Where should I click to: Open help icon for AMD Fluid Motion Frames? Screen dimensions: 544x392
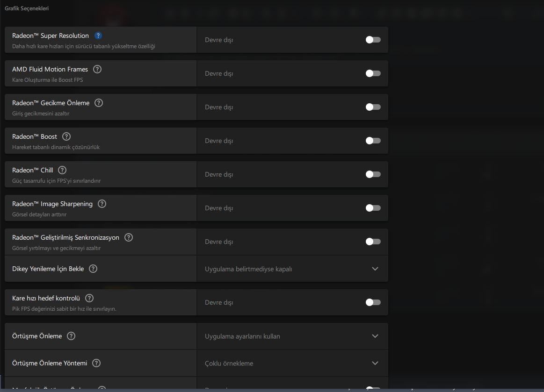[x=97, y=69]
